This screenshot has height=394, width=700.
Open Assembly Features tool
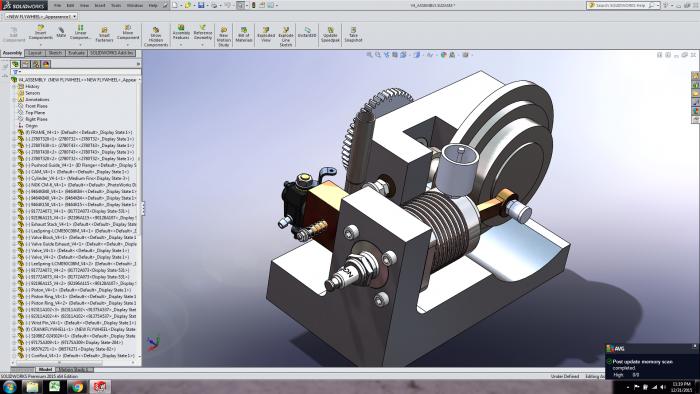pos(181,32)
